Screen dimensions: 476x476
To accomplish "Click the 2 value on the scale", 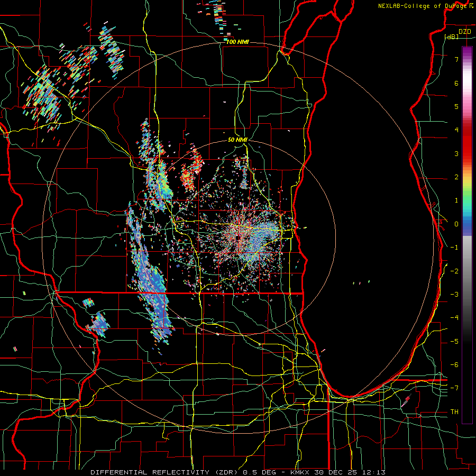I will click(x=456, y=177).
